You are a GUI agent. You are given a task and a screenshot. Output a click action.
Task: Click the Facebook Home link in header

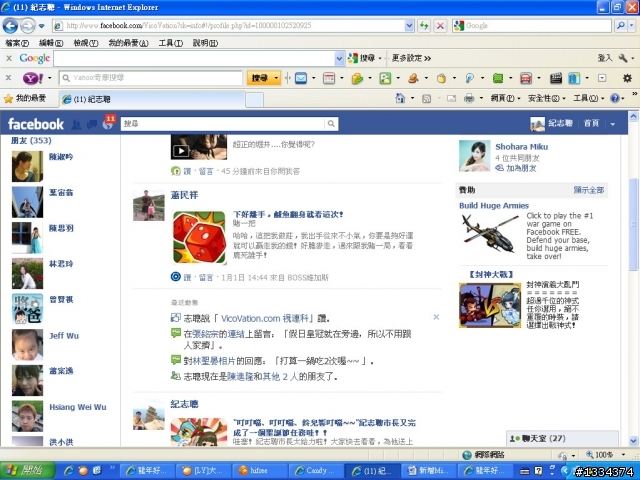[591, 123]
